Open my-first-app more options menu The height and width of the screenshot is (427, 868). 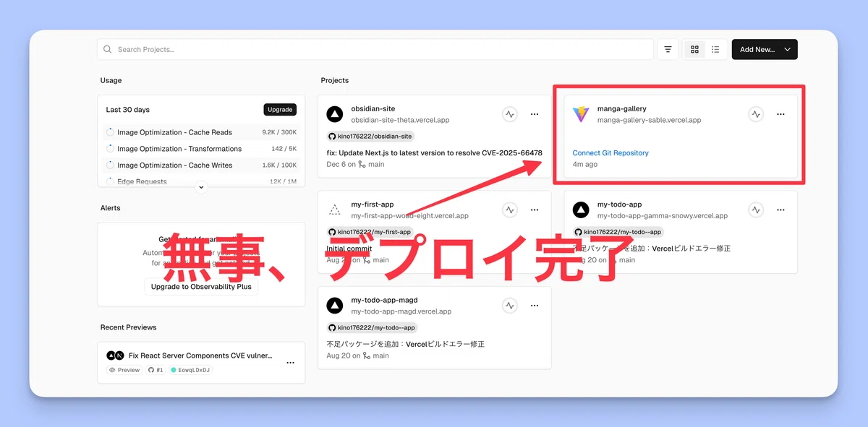[535, 210]
